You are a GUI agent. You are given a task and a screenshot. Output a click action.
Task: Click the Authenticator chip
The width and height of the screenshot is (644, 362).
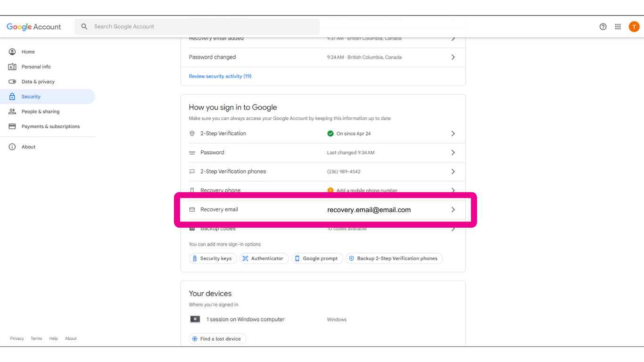(x=264, y=259)
